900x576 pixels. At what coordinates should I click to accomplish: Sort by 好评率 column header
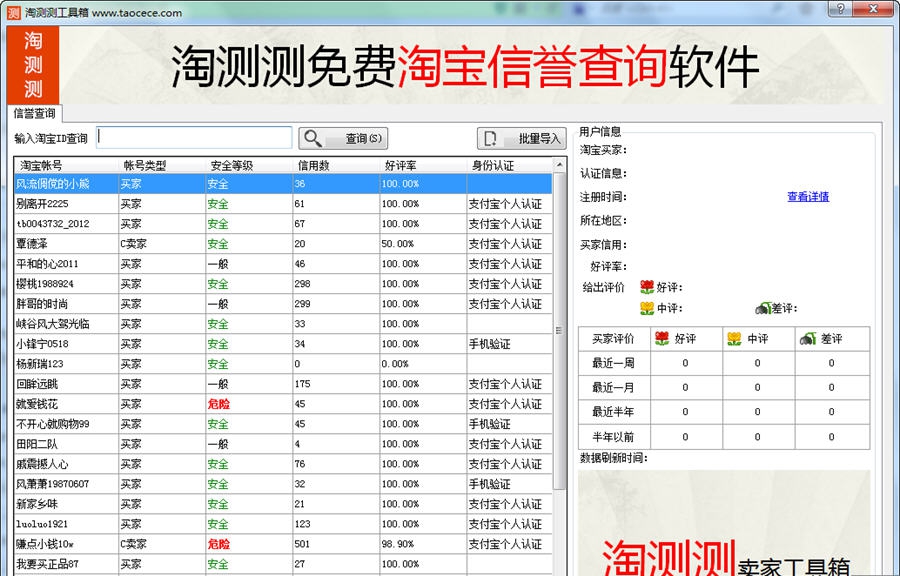point(423,166)
